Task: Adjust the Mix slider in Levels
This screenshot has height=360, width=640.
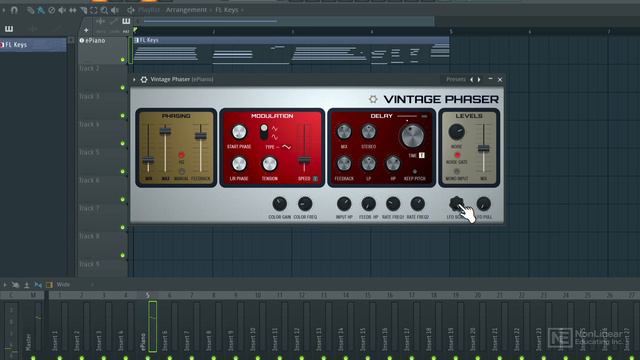Action: click(x=484, y=148)
